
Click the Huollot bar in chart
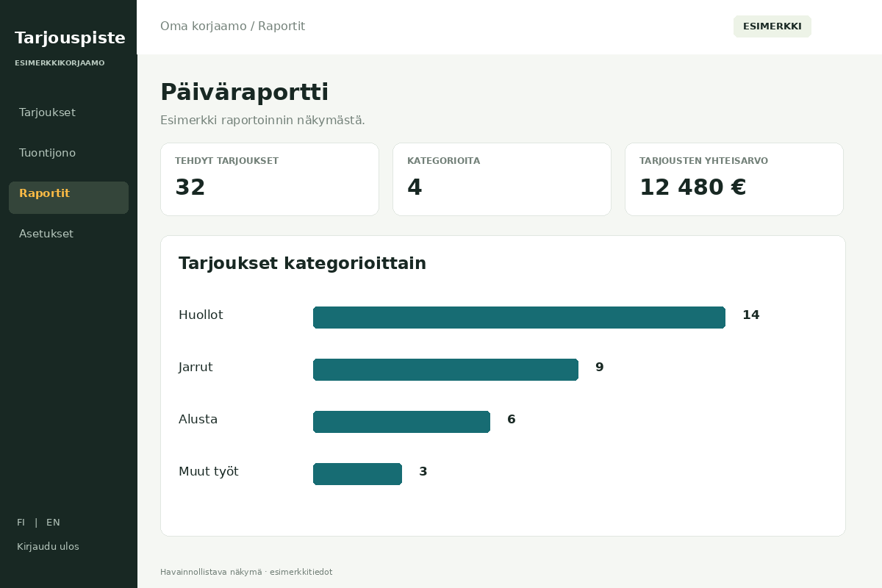tap(519, 318)
